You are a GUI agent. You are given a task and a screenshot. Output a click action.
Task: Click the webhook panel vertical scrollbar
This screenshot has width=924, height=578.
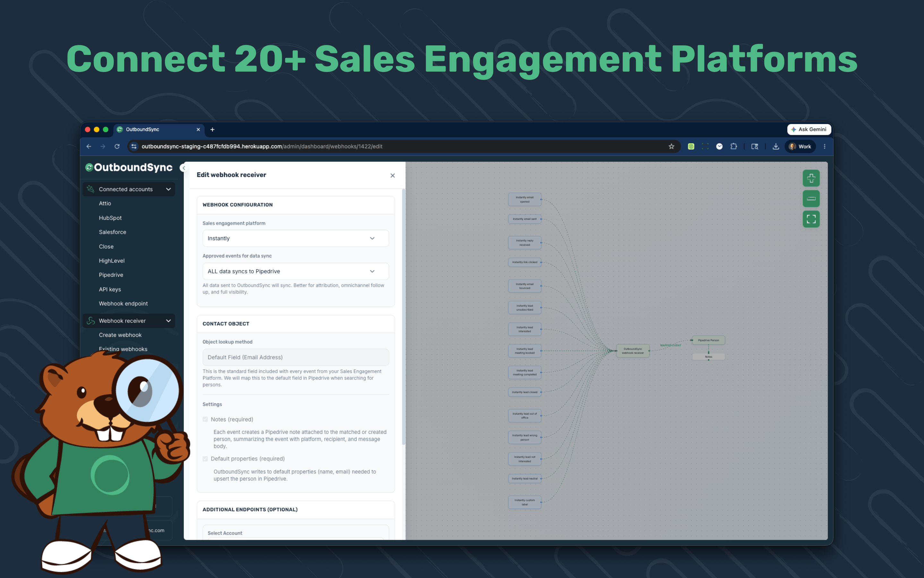pos(404,317)
